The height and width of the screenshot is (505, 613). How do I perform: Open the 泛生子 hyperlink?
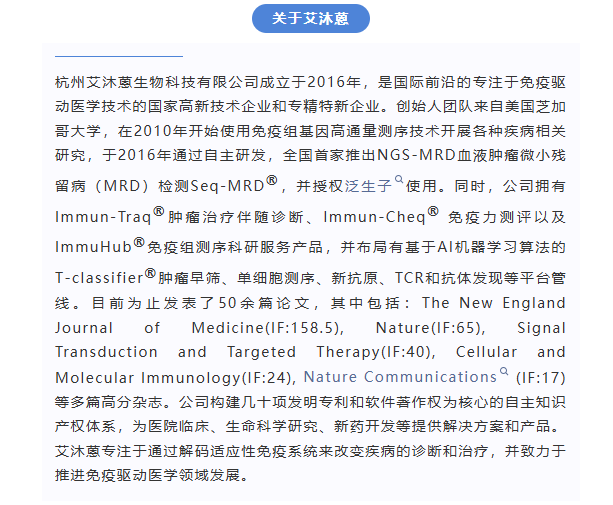(x=368, y=186)
